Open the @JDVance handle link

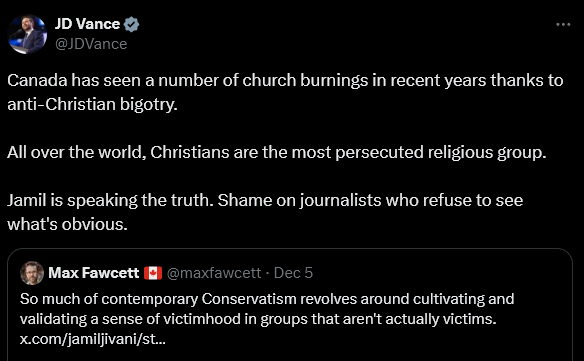pyautogui.click(x=91, y=44)
